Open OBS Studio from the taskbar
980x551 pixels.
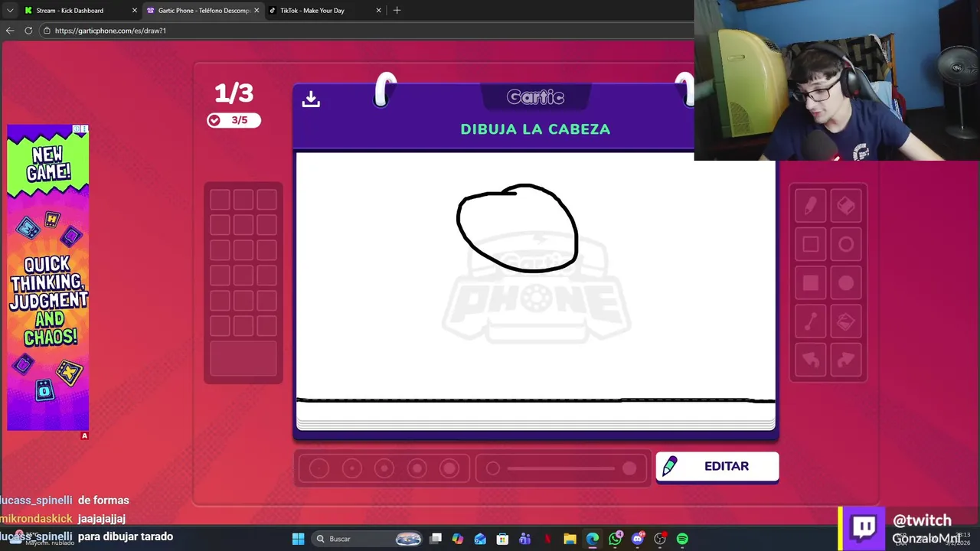coord(660,539)
